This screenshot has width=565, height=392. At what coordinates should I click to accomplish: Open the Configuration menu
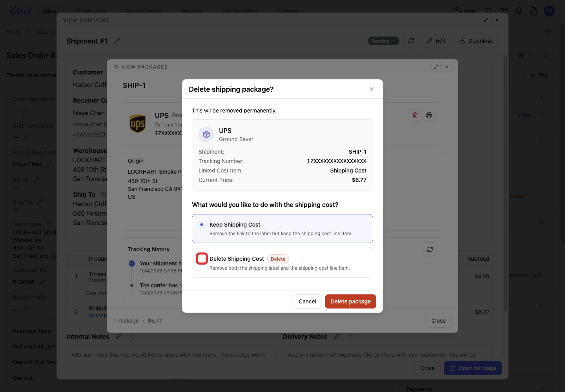point(242,11)
